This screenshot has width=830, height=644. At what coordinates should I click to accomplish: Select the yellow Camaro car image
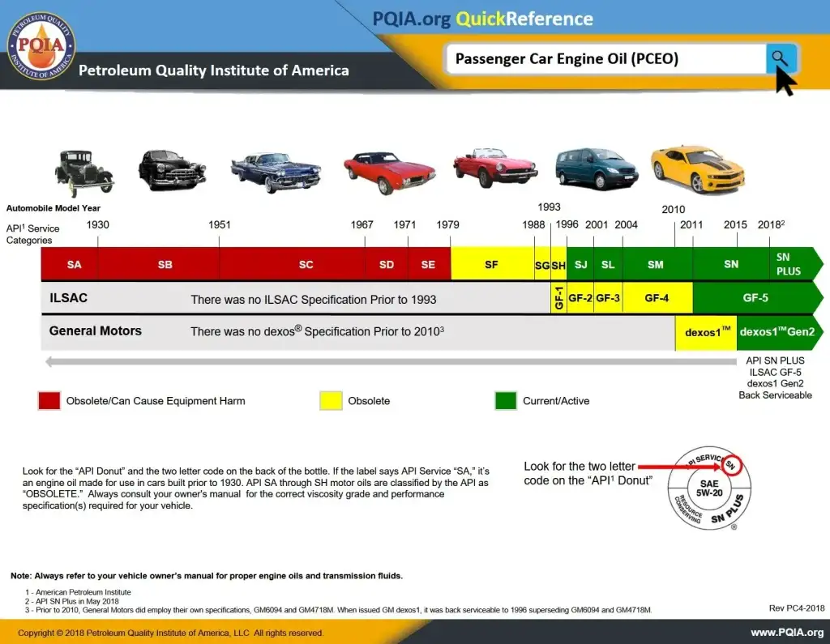tap(697, 170)
